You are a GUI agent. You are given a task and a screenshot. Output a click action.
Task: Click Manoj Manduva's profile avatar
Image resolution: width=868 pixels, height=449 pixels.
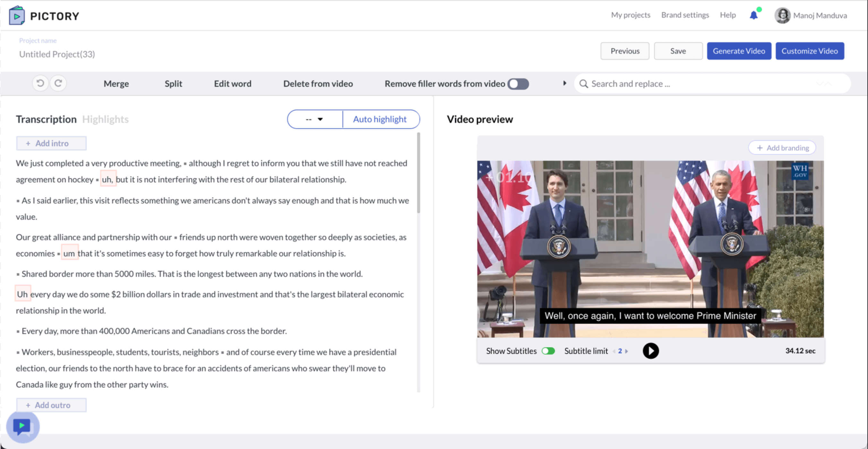coord(782,15)
